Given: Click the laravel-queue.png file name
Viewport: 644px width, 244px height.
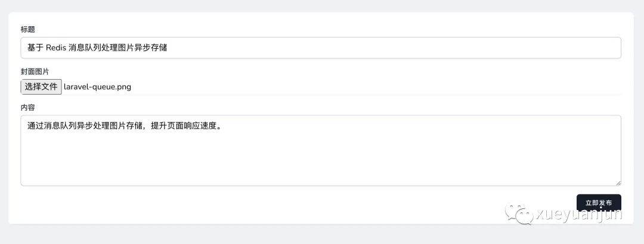Looking at the screenshot, I should click(97, 87).
